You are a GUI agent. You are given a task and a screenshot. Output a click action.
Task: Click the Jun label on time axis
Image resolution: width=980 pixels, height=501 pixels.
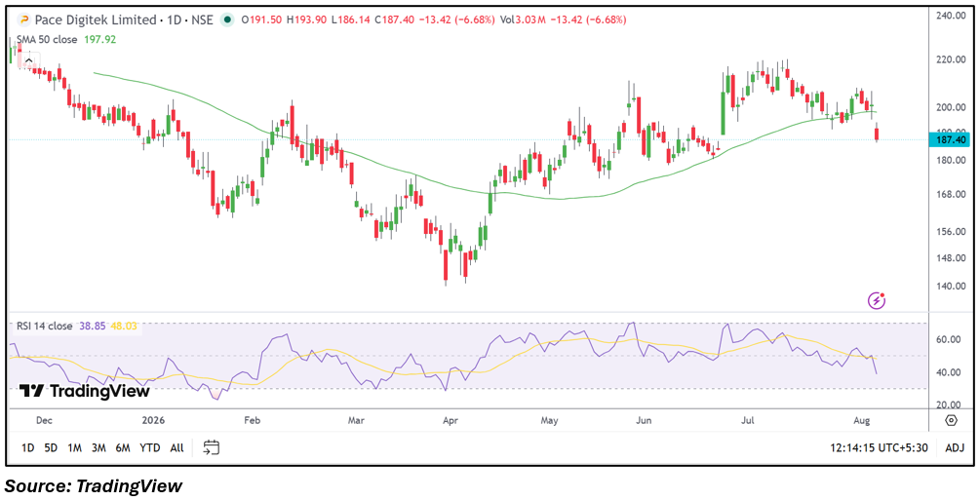(642, 420)
